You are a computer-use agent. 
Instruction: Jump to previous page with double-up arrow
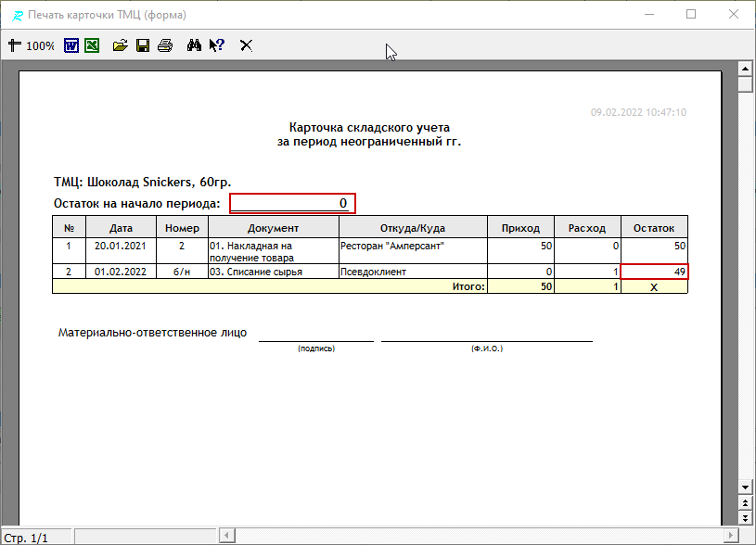coord(744,501)
